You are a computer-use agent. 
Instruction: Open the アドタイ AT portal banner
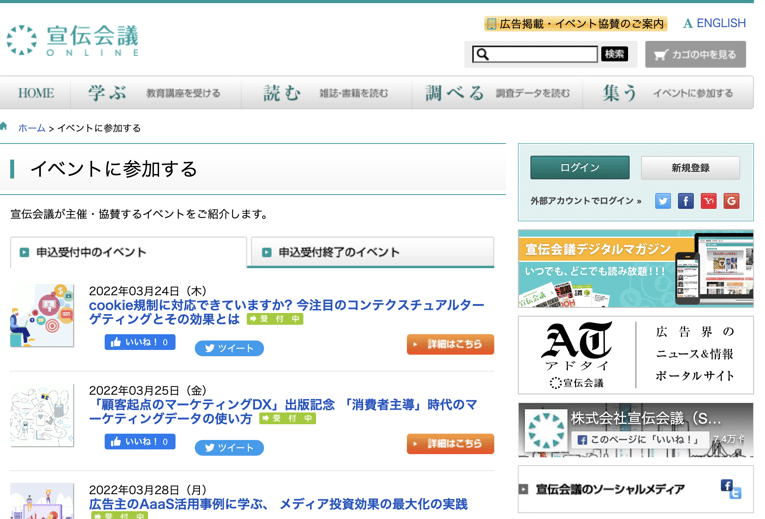(x=636, y=355)
